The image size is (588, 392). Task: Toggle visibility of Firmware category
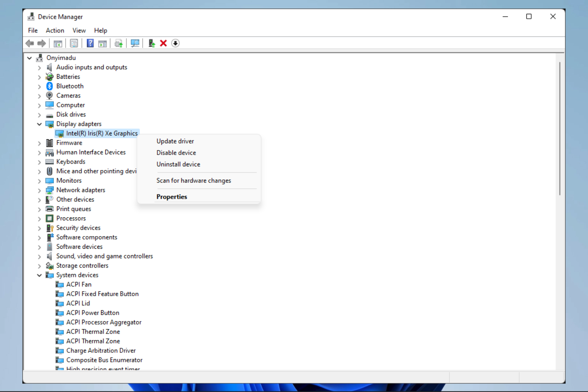coord(39,143)
